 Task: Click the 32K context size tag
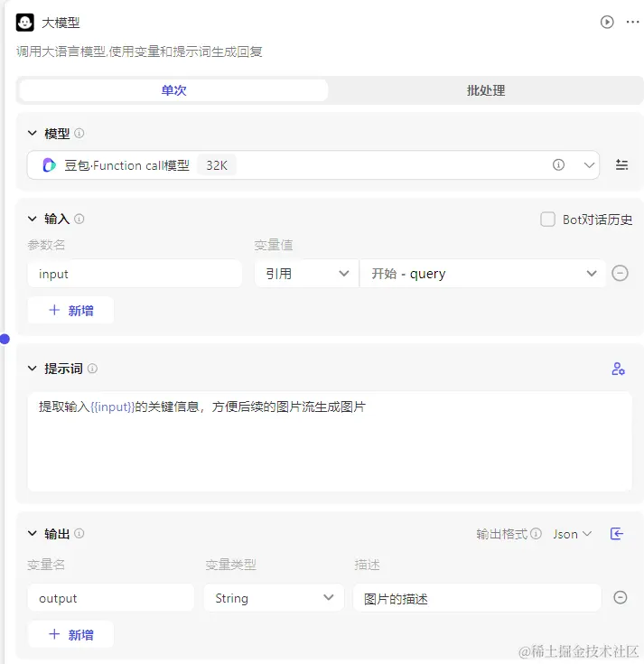pos(217,165)
